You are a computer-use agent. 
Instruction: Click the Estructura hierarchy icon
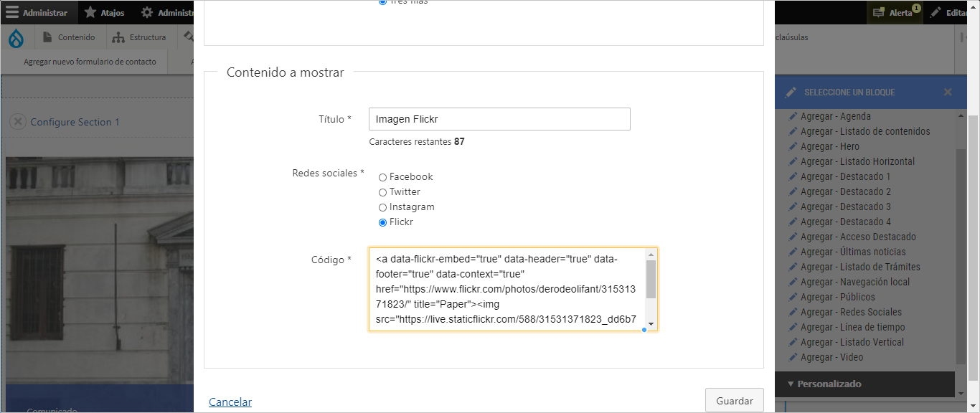click(118, 37)
